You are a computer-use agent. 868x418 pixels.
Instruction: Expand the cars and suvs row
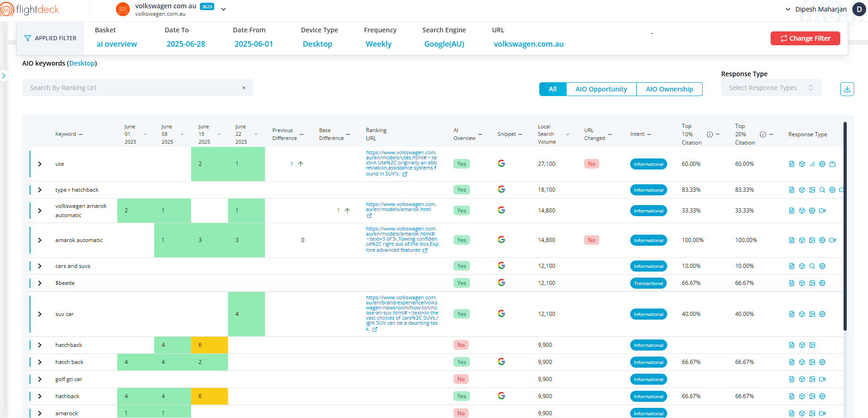click(x=40, y=266)
